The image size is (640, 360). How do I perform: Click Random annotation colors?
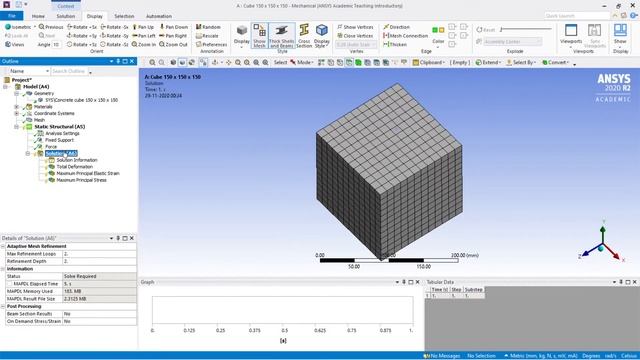point(208,27)
